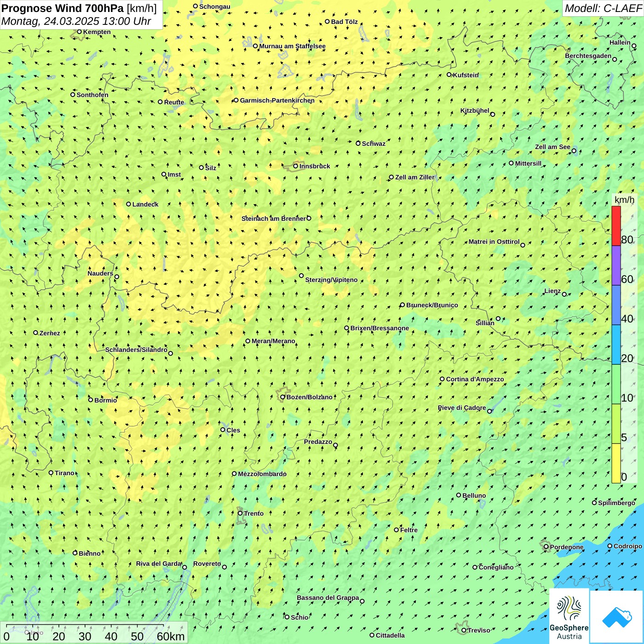The height and width of the screenshot is (644, 644).
Task: Click the 'Zell am See' label
Action: tap(552, 147)
